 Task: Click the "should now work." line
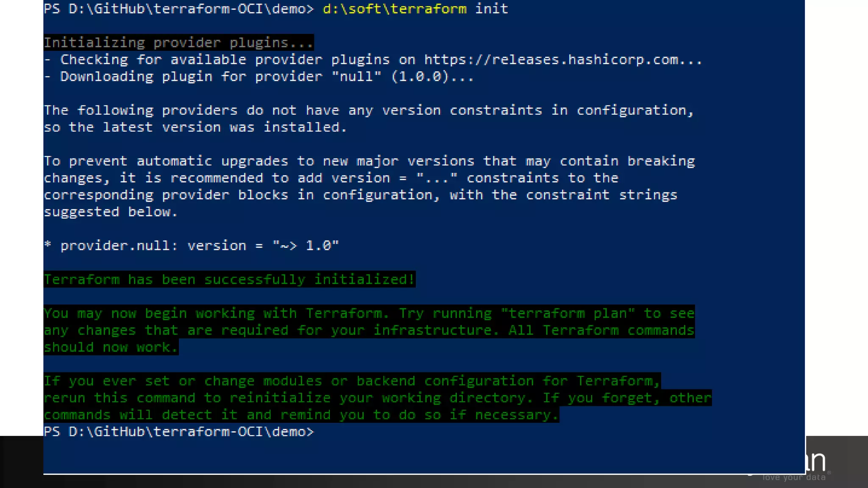point(111,347)
